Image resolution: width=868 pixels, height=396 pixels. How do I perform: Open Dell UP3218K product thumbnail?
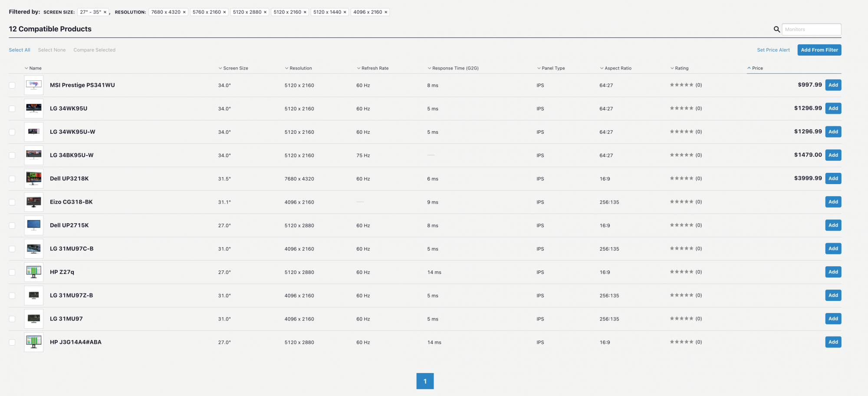34,178
